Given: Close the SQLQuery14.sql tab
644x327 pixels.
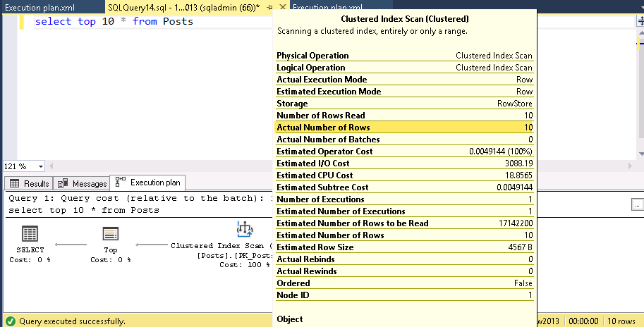Looking at the screenshot, I should pos(283,7).
